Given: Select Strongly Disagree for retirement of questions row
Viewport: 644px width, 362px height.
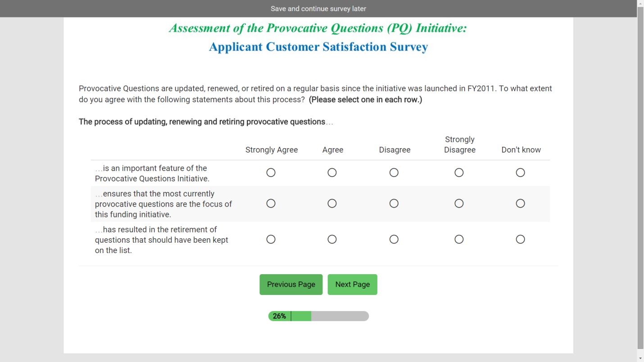Looking at the screenshot, I should [x=459, y=239].
